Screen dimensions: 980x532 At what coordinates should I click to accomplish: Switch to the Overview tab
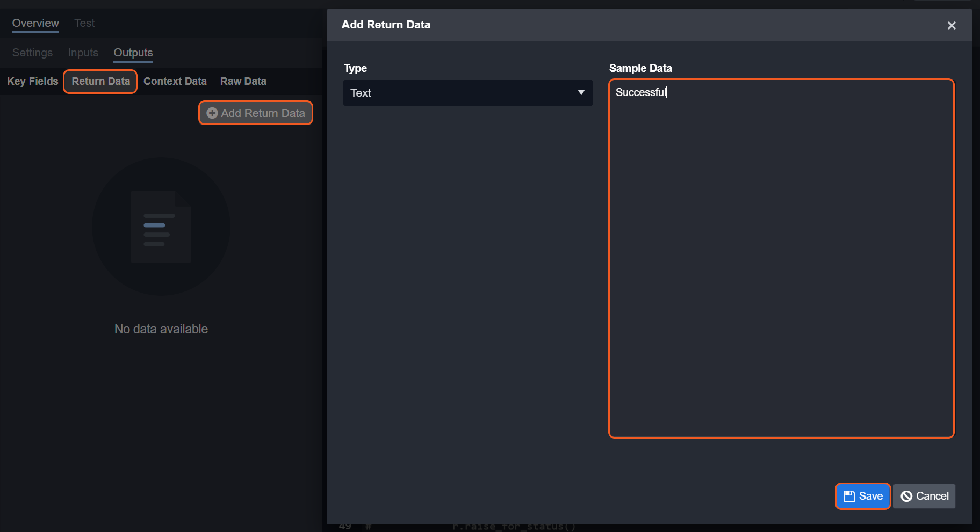pos(35,23)
